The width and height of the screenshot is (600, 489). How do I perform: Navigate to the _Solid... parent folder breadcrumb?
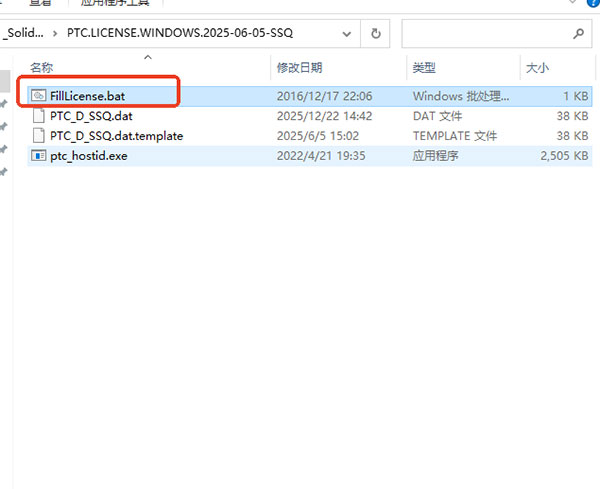tap(23, 33)
